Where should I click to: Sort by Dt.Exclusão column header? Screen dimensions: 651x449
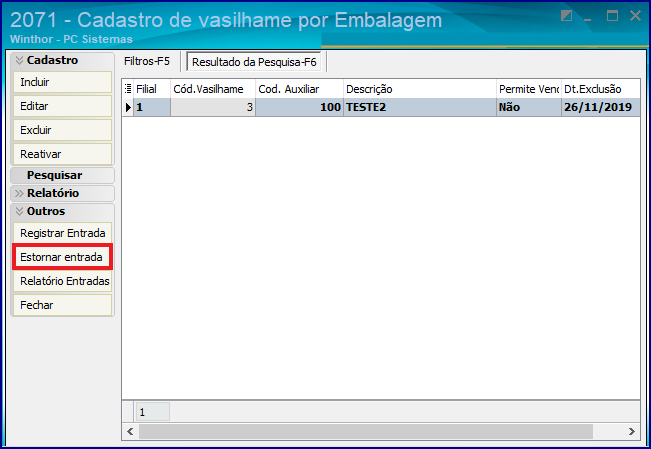[601, 89]
